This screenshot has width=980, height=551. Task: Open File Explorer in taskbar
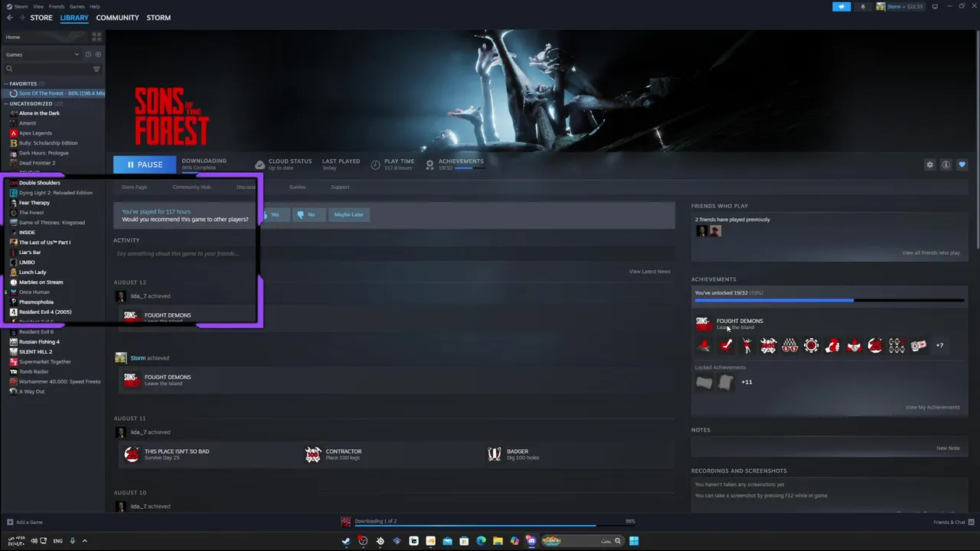click(x=498, y=541)
